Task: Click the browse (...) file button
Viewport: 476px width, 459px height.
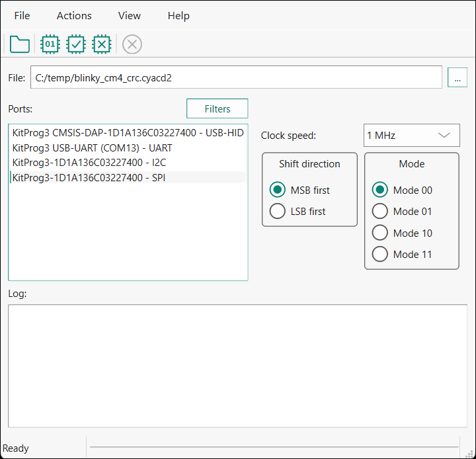Action: point(457,77)
